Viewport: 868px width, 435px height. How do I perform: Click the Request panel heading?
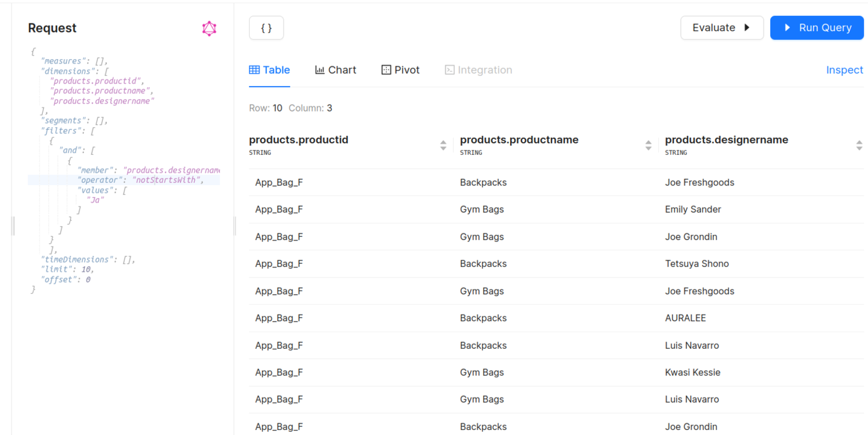pyautogui.click(x=52, y=28)
